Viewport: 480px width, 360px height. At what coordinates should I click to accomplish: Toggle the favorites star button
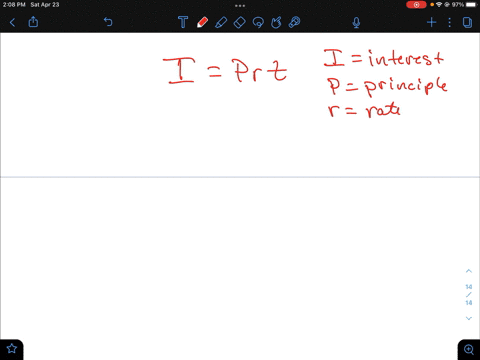12,349
